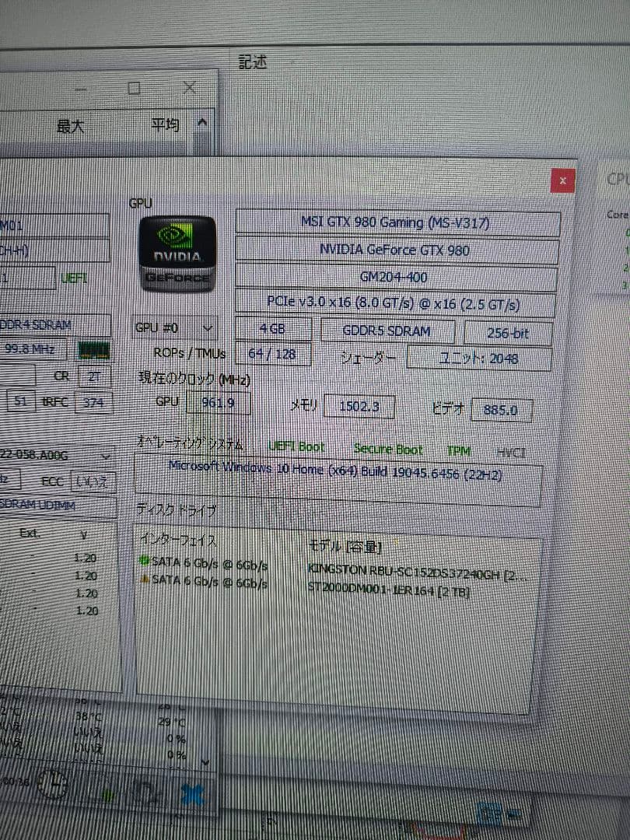The height and width of the screenshot is (840, 630).
Task: Click the SDRAM UDIMM module type field
Action: click(x=56, y=506)
